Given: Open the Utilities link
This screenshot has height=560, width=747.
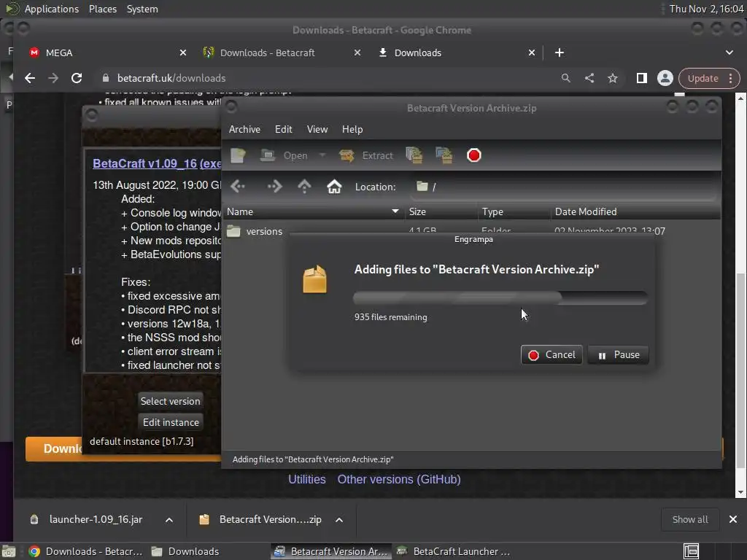Looking at the screenshot, I should 307,480.
